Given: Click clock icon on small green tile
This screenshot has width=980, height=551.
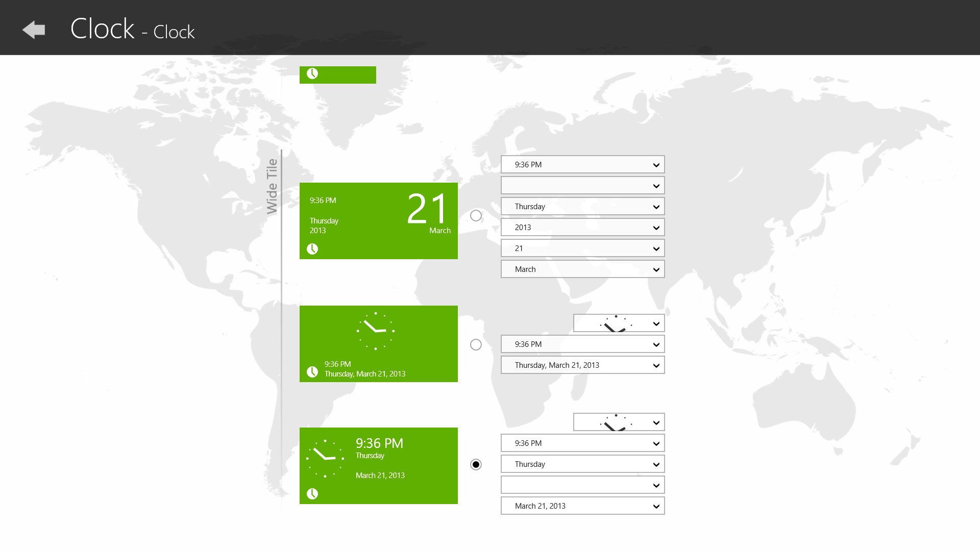Looking at the screenshot, I should (312, 73).
